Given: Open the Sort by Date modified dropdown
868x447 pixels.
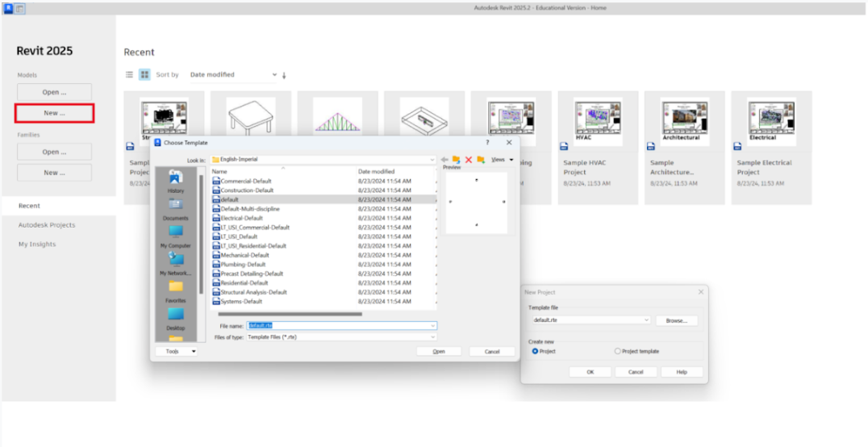Looking at the screenshot, I should tap(233, 75).
